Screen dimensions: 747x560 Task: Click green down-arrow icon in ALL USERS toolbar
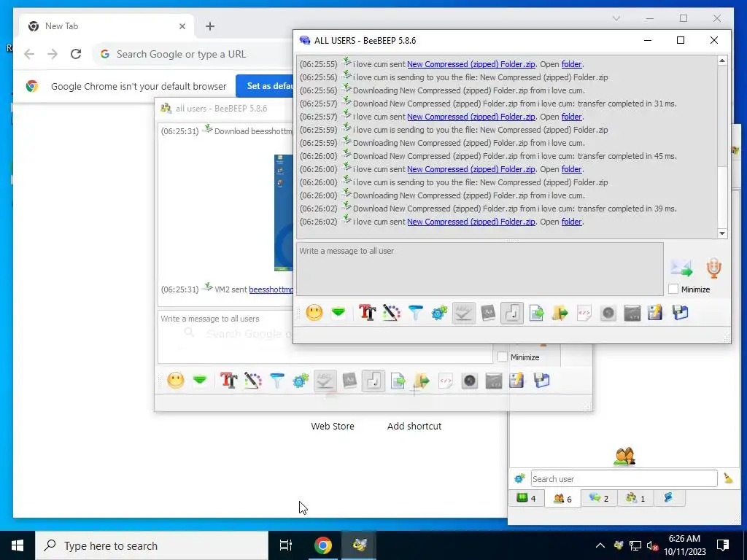click(338, 313)
